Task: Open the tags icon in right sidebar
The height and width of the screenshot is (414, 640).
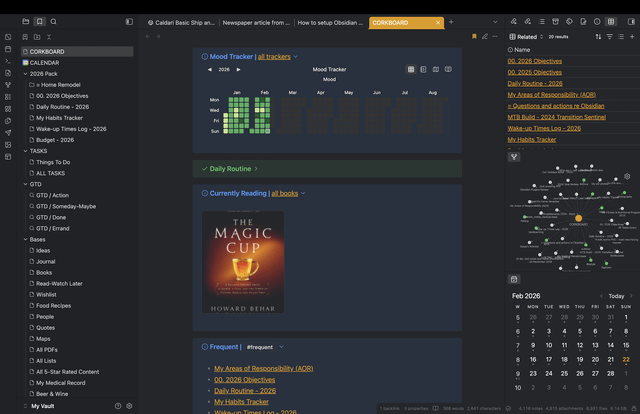Action: coord(569,22)
